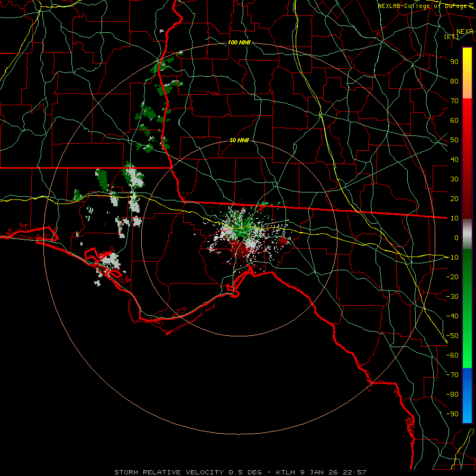This screenshot has width=476, height=476.
Task: Click the 70 value on velocity scale
Action: (454, 101)
